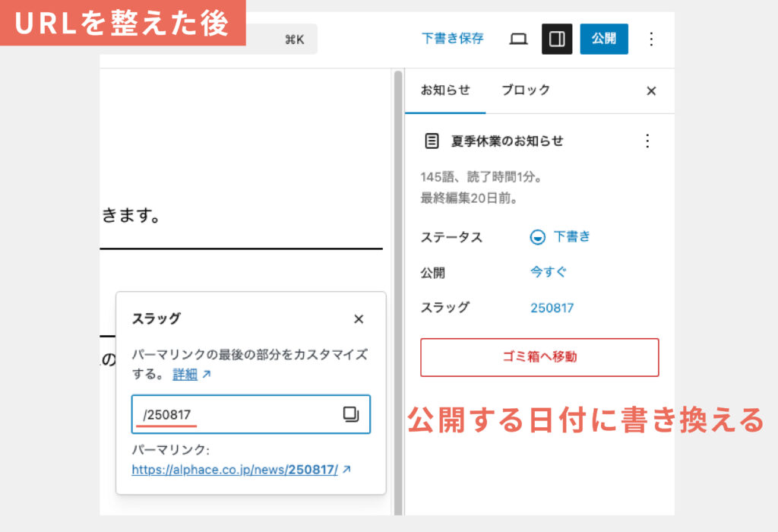The image size is (778, 532).
Task: Click ゴミ箱へ移動 button
Action: tap(539, 357)
